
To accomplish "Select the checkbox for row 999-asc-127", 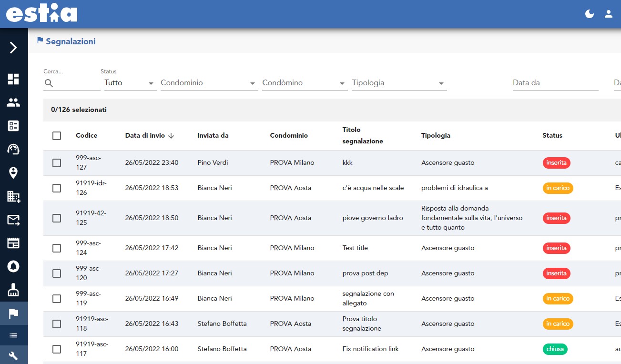I will (x=57, y=163).
